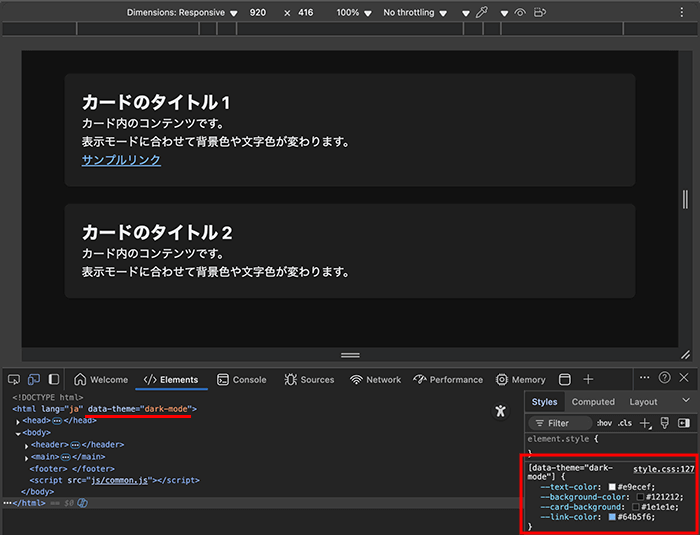Image resolution: width=700 pixels, height=535 pixels.
Task: Toggle the computed styles sidebar icon
Action: (683, 423)
